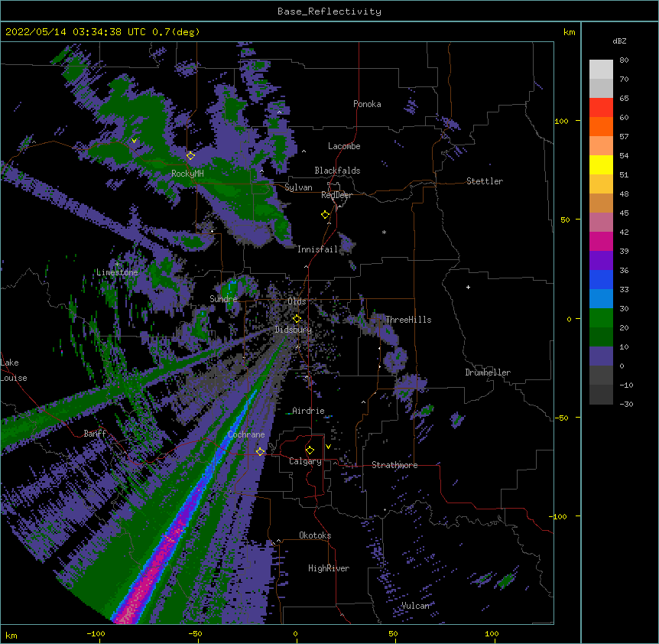
Task: Pick the magenta 39-42 dBZ legend swatch
Action: 601,241
